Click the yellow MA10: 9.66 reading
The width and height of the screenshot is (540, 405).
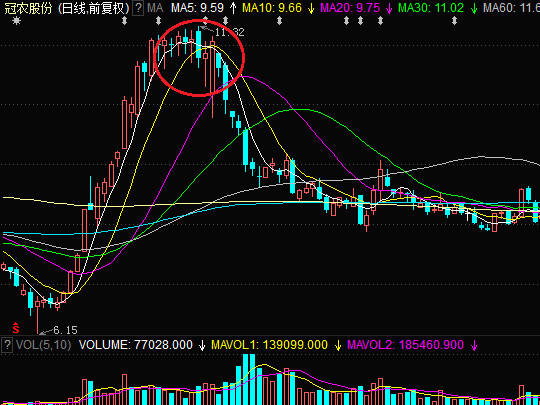272,8
